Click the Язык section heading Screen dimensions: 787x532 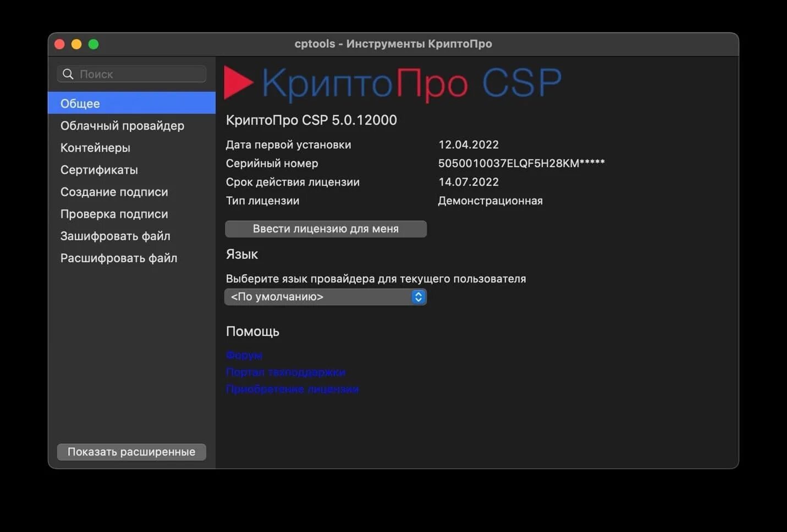point(242,254)
